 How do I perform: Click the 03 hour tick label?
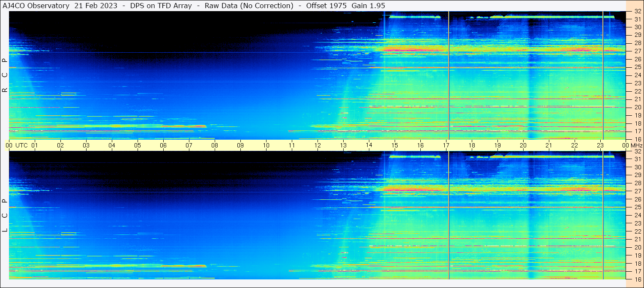tap(86, 145)
